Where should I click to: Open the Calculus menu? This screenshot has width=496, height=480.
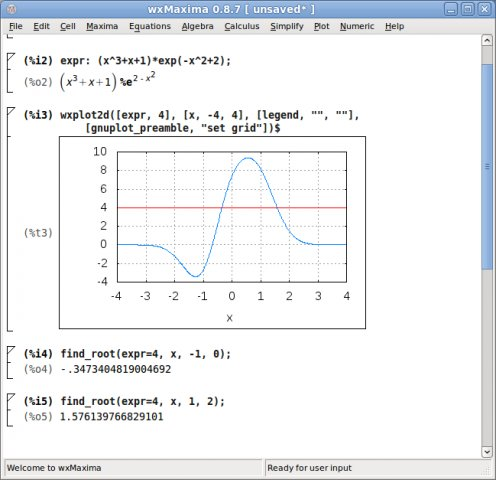click(x=242, y=26)
